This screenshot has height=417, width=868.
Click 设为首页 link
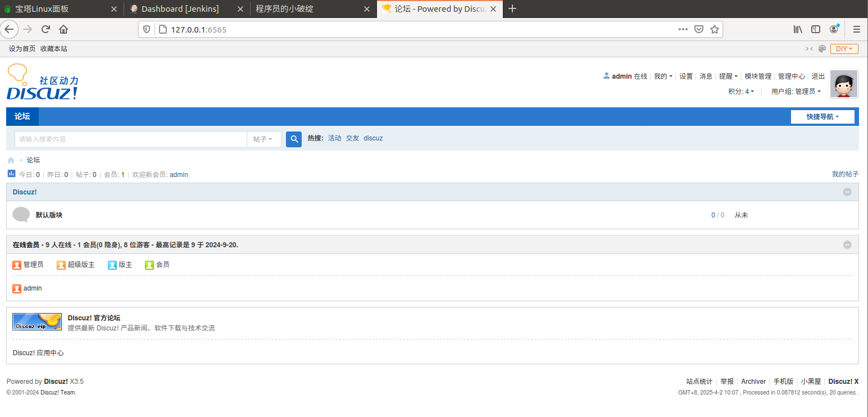(x=22, y=49)
